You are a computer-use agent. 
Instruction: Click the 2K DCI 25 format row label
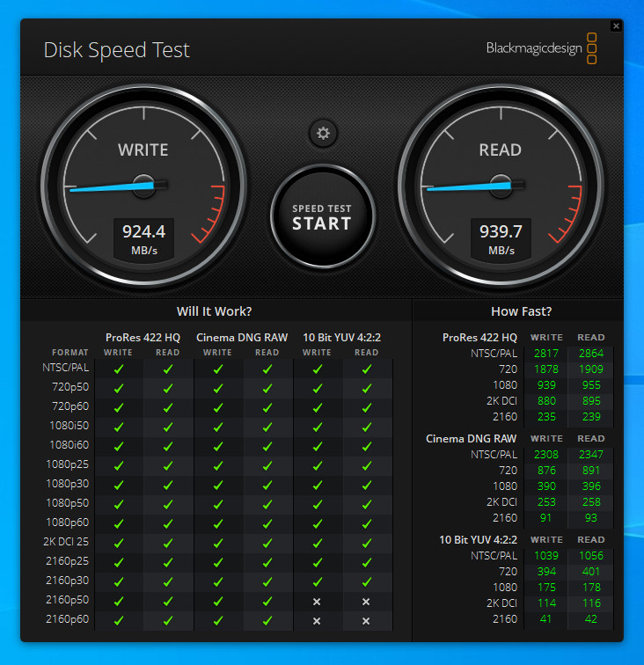click(x=66, y=542)
